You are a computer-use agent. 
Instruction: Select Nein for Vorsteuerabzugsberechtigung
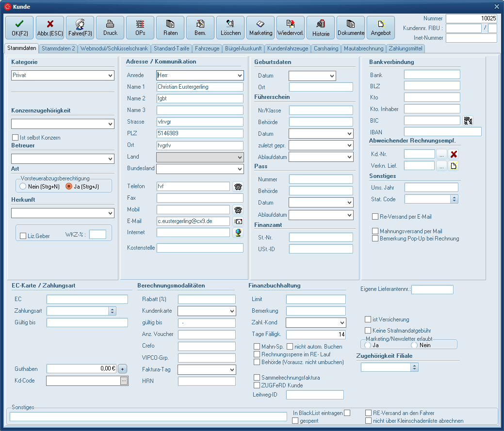pos(23,187)
